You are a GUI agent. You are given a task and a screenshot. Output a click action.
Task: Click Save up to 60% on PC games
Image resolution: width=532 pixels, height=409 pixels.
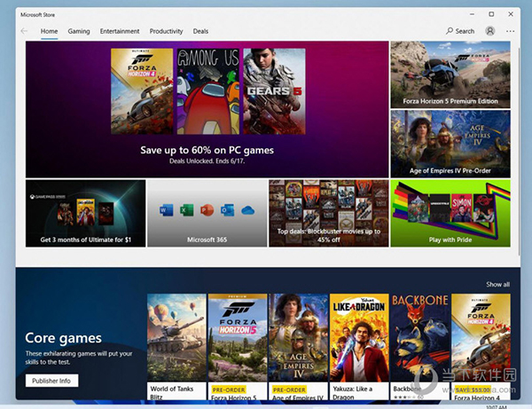click(x=207, y=150)
